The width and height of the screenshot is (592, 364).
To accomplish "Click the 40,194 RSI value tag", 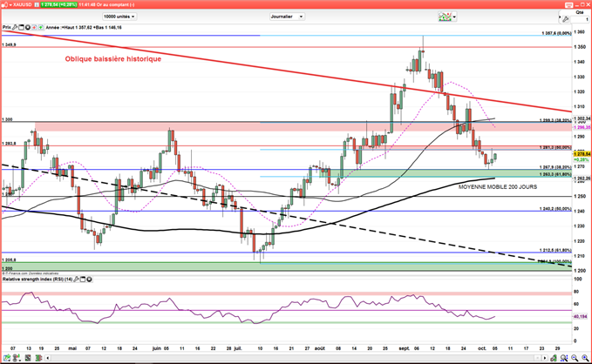I will 581,316.
